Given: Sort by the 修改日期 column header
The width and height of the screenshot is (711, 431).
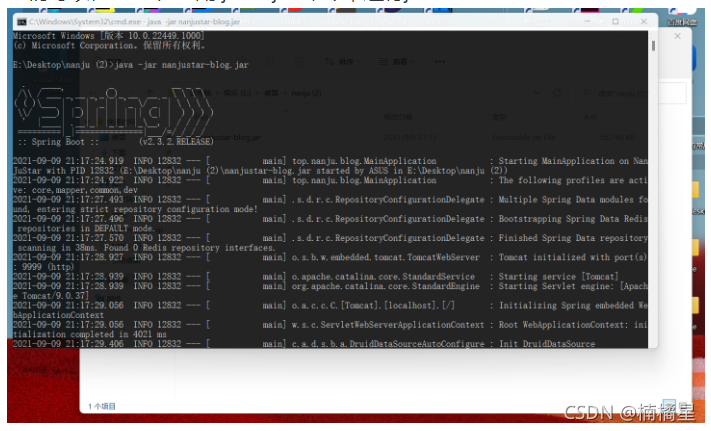Looking at the screenshot, I should point(398,117).
